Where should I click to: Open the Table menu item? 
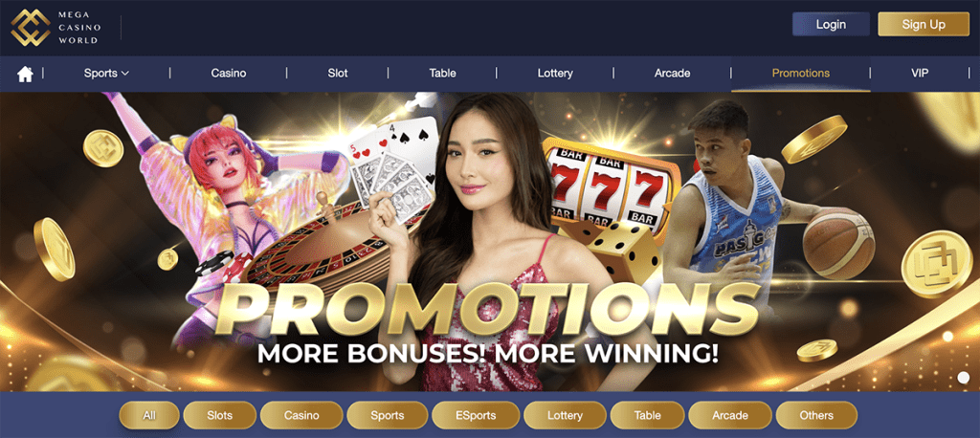[x=442, y=73]
